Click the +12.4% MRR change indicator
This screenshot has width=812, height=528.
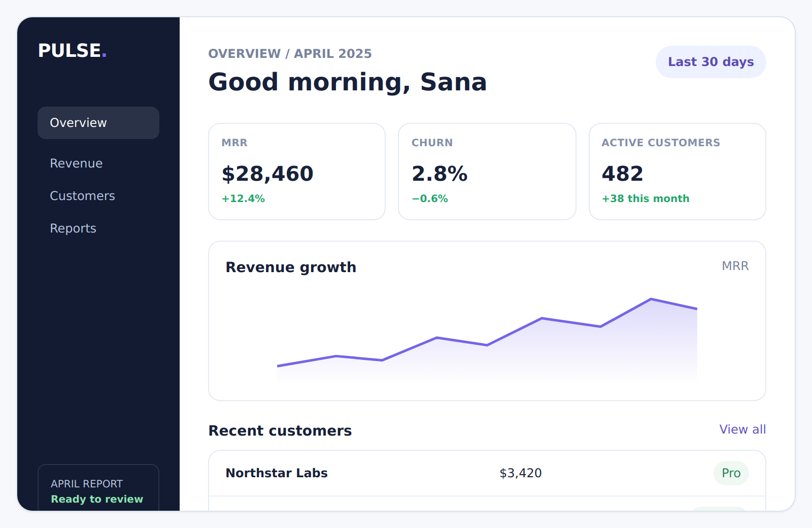tap(243, 199)
